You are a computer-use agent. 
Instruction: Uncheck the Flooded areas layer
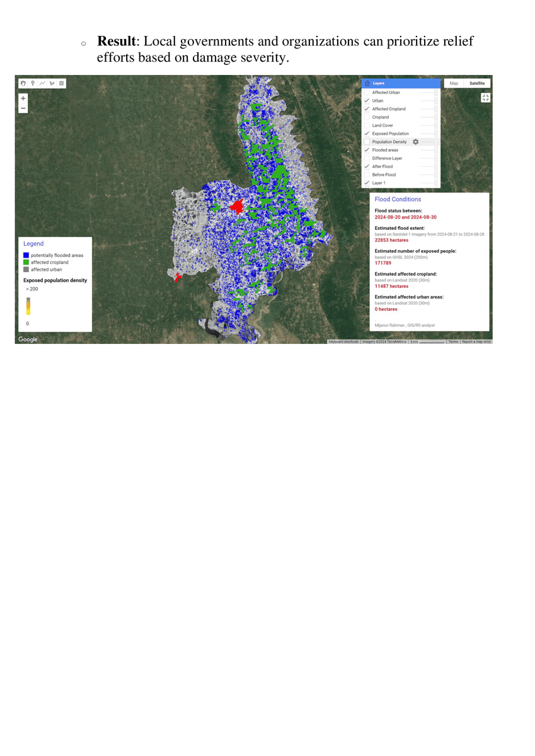point(367,150)
